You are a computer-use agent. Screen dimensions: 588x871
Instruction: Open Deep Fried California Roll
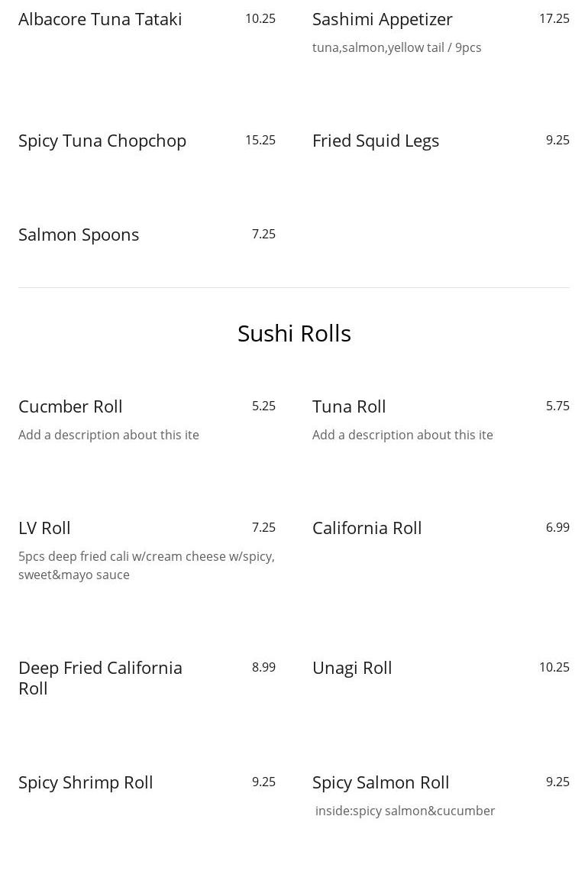coord(100,678)
